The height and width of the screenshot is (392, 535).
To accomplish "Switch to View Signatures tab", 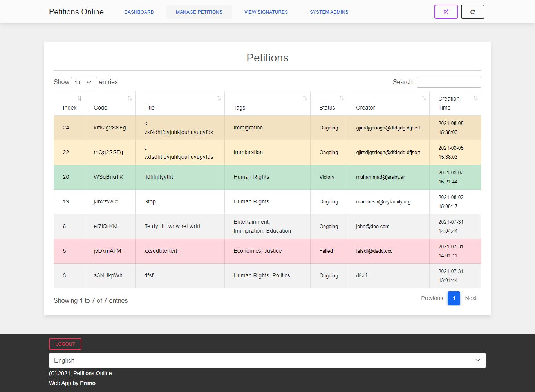I will 266,12.
